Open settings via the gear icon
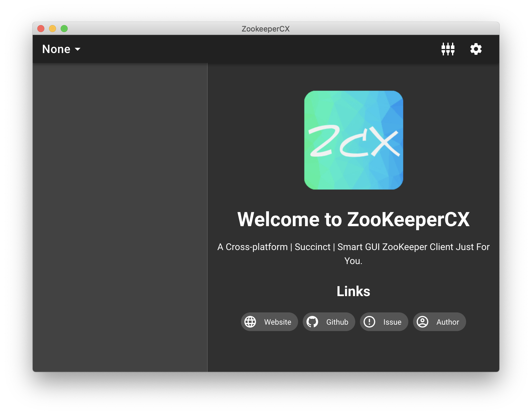The height and width of the screenshot is (415, 532). pos(476,49)
